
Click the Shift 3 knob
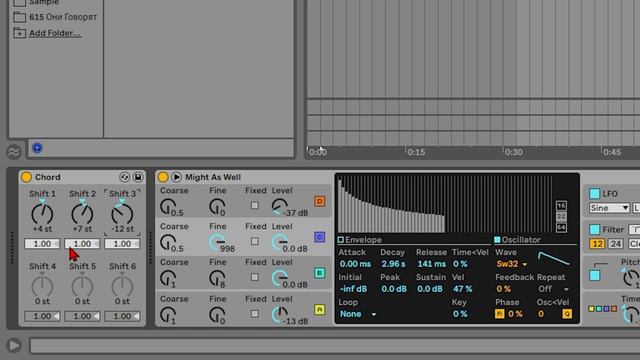click(122, 213)
